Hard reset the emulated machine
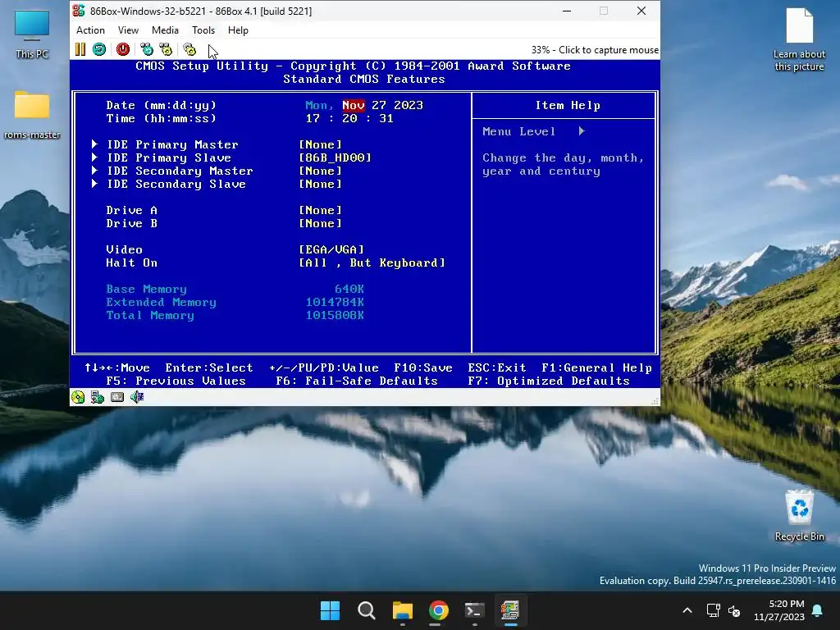840x630 pixels. click(x=99, y=49)
